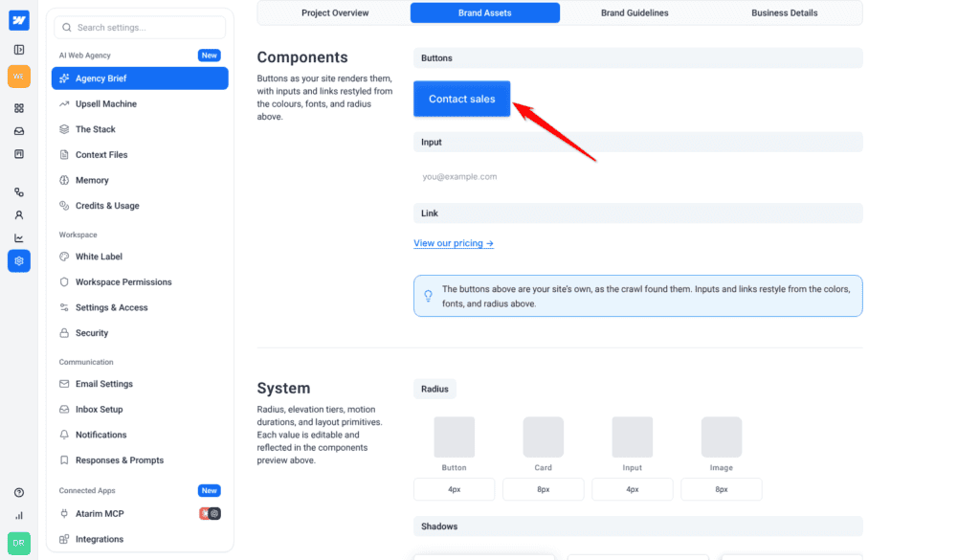Screen dimensions: 980x560
Task: Open Integrations in Connected Apps
Action: 140,539
